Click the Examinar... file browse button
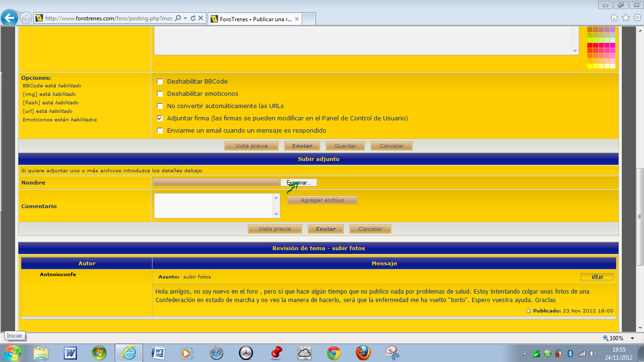 299,183
